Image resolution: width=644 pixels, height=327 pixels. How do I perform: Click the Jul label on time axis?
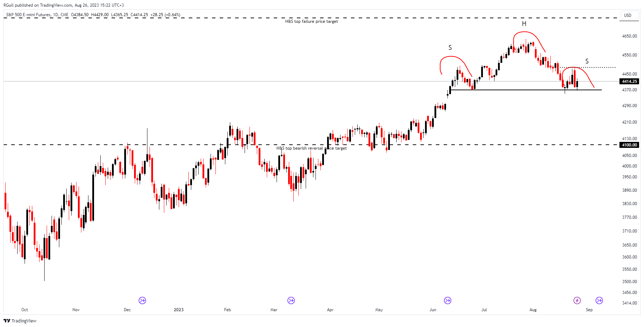point(484,310)
